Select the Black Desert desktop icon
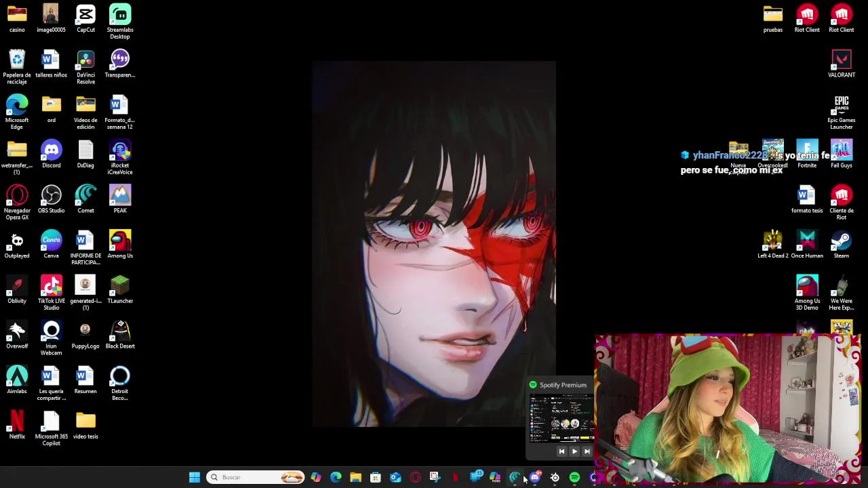Image resolution: width=868 pixels, height=488 pixels. (120, 335)
